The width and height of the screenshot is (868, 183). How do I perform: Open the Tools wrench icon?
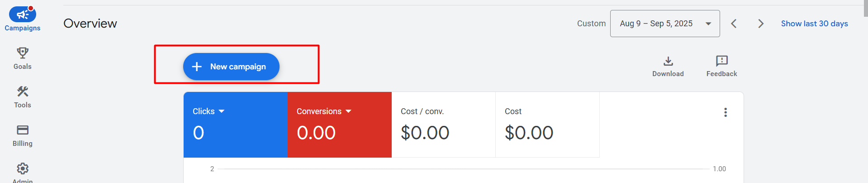(x=23, y=91)
